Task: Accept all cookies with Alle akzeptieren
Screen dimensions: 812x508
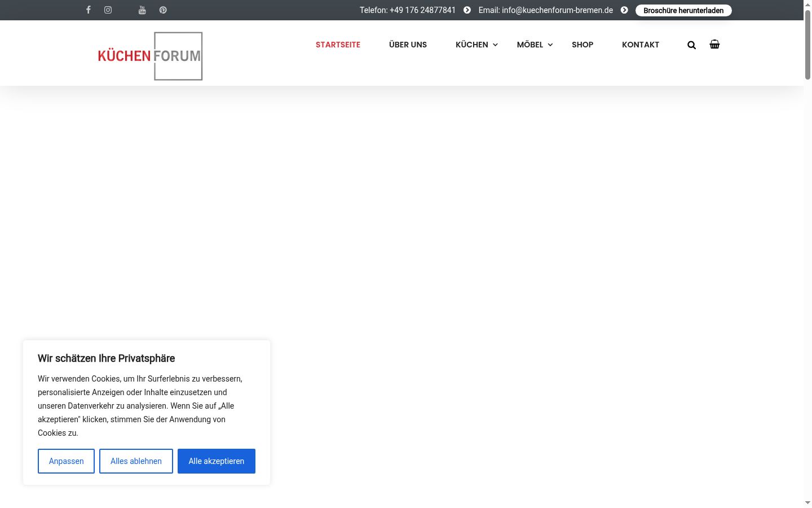Action: pyautogui.click(x=217, y=461)
